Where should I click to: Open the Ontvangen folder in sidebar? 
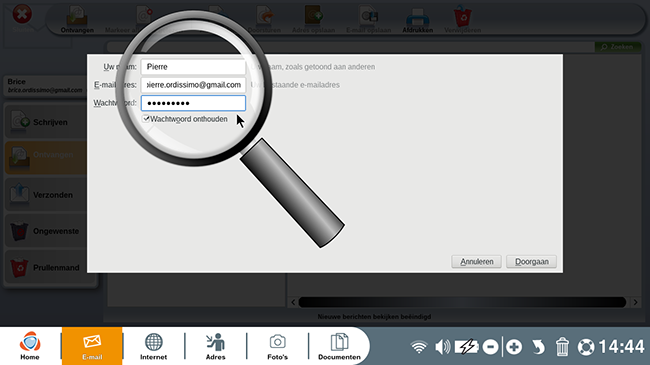(46, 157)
